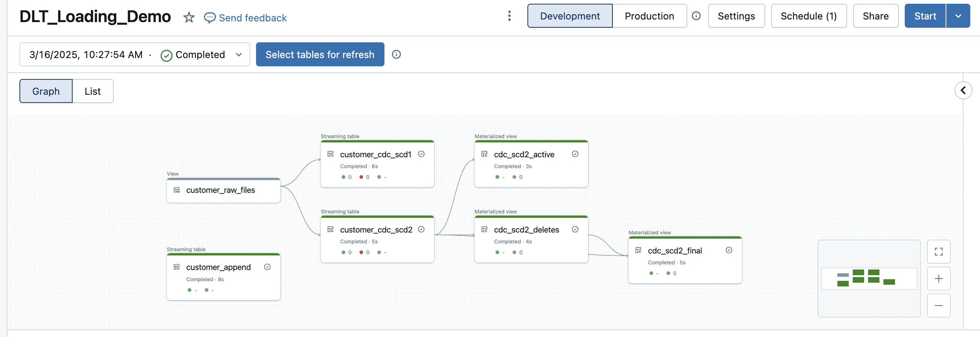Click the minimap graph overview

(868, 279)
